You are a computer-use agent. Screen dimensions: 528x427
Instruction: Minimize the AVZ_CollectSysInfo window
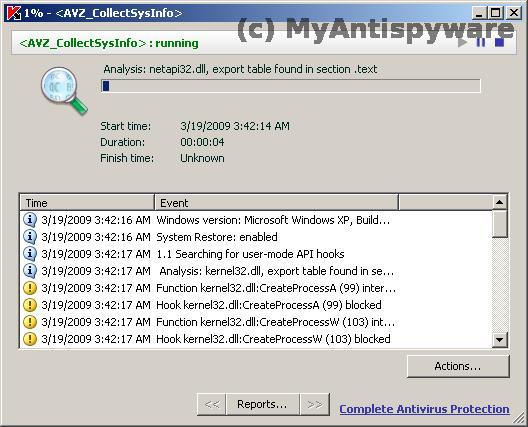pos(479,13)
